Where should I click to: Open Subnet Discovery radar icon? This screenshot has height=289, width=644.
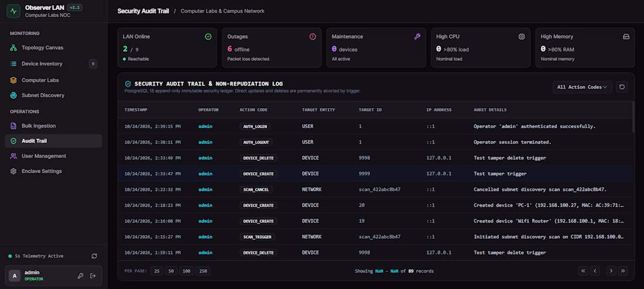coord(13,95)
